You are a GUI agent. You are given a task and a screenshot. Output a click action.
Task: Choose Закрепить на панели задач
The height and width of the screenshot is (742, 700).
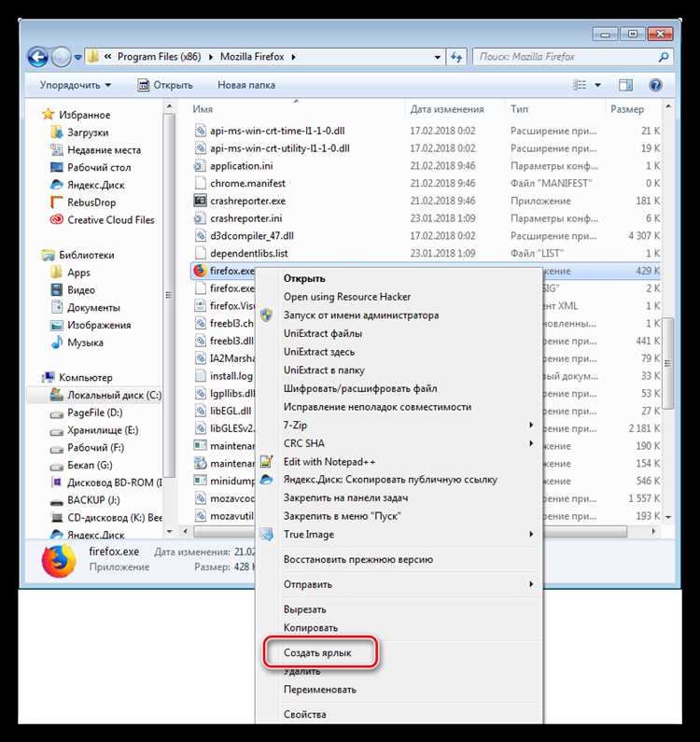click(x=345, y=497)
